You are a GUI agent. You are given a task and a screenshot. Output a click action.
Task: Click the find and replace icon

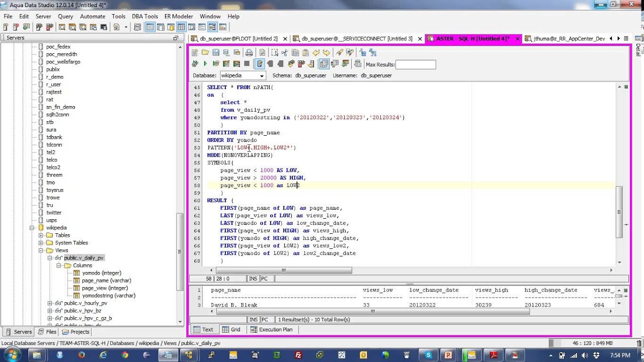[x=350, y=52]
